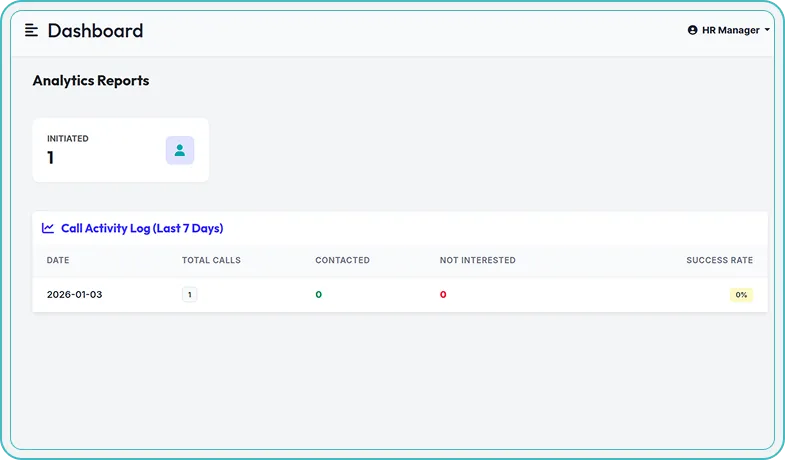Viewport: 785px width, 460px height.
Task: Select the Analytics Reports heading
Action: click(x=91, y=81)
